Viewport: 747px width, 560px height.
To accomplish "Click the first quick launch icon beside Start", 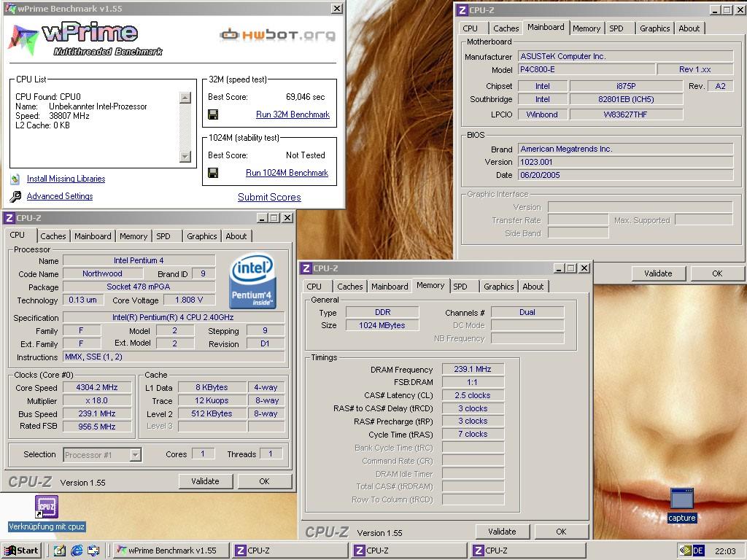I will tap(60, 551).
